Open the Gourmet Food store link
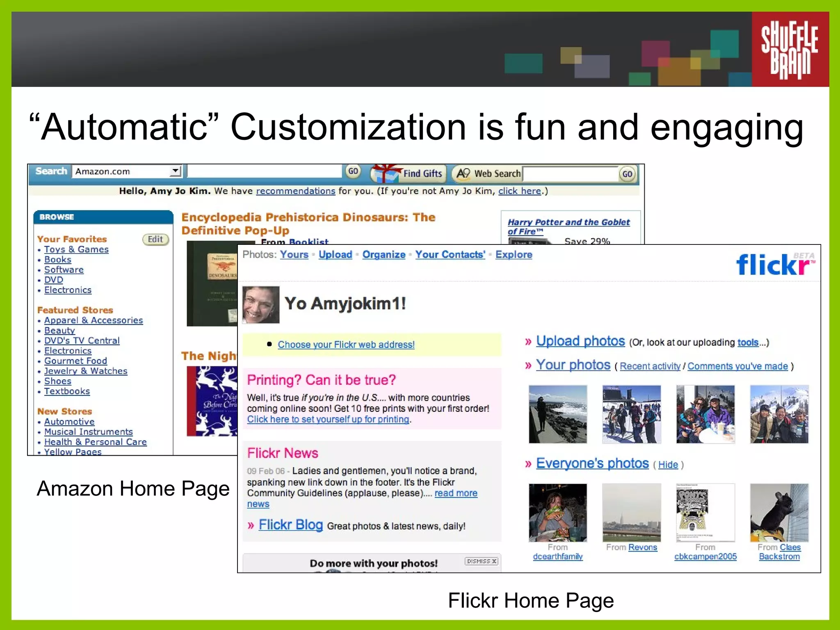The height and width of the screenshot is (630, 840). (76, 361)
